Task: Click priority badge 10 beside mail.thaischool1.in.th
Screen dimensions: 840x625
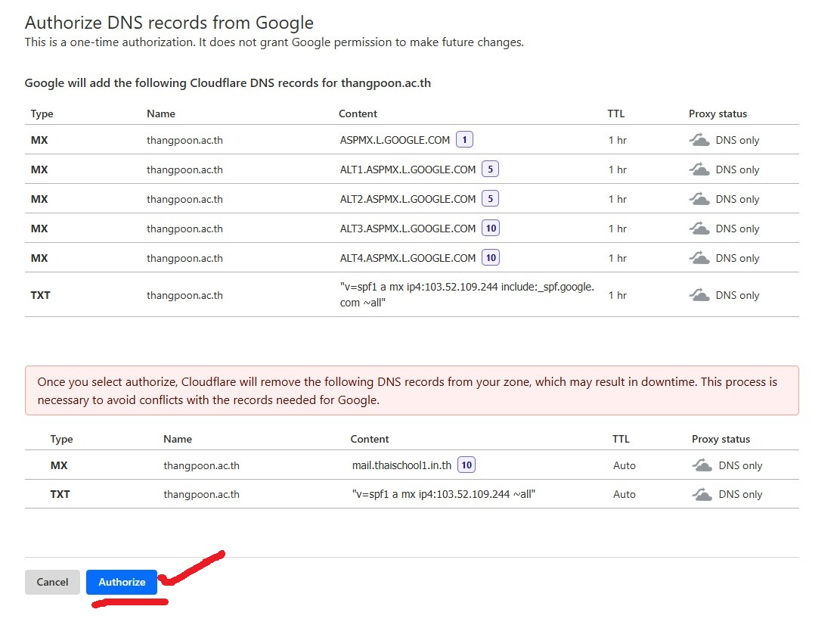Action: (x=466, y=465)
